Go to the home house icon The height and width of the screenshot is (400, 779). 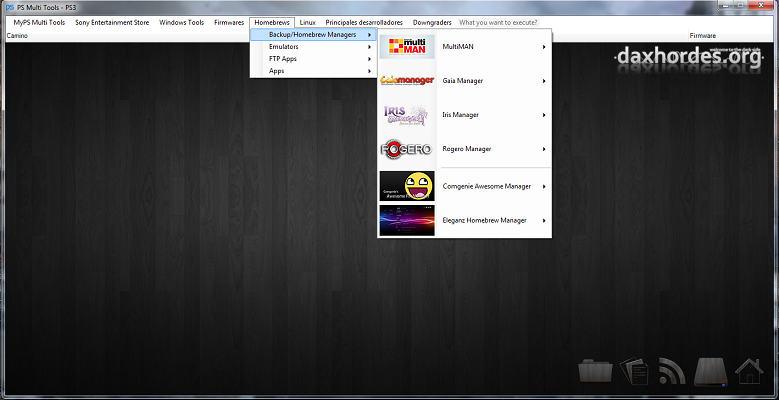click(749, 371)
